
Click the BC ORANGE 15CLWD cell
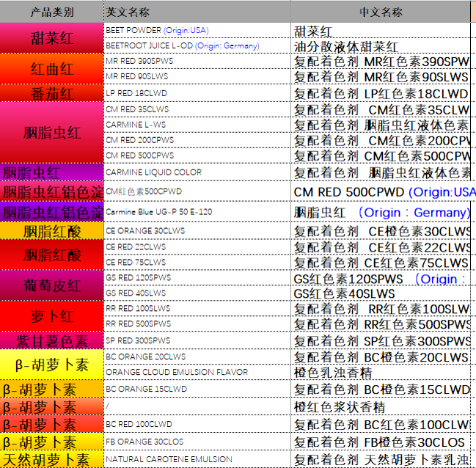[197, 389]
